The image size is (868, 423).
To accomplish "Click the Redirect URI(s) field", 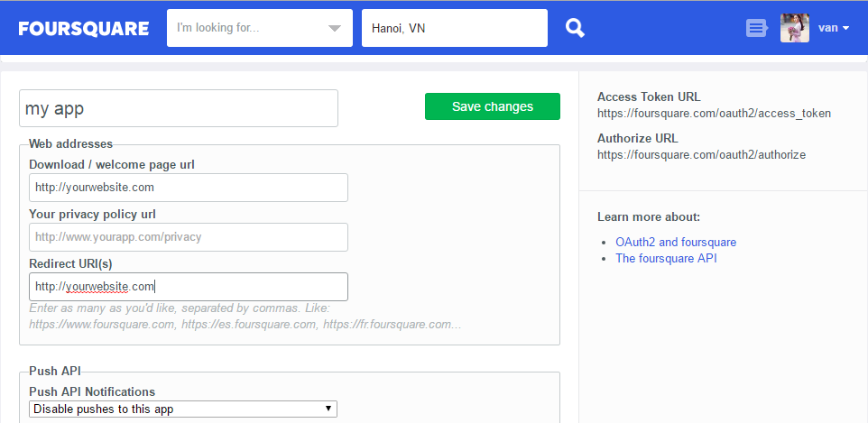I will [189, 287].
